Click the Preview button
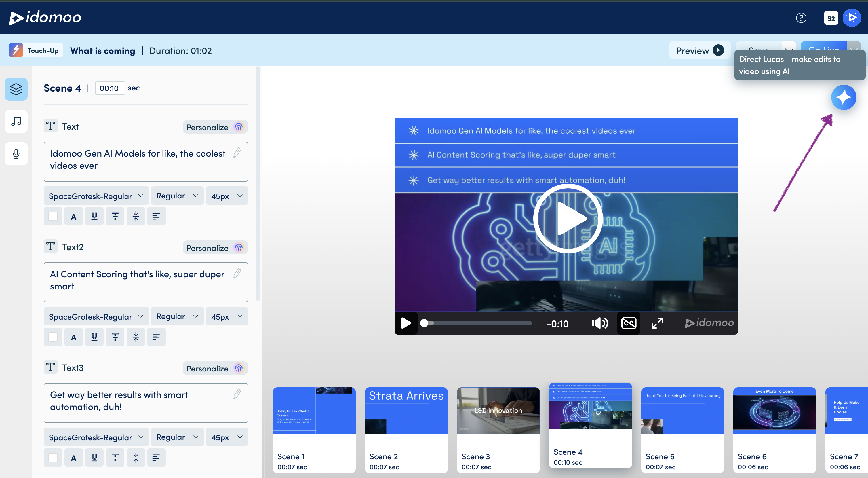 (x=700, y=51)
